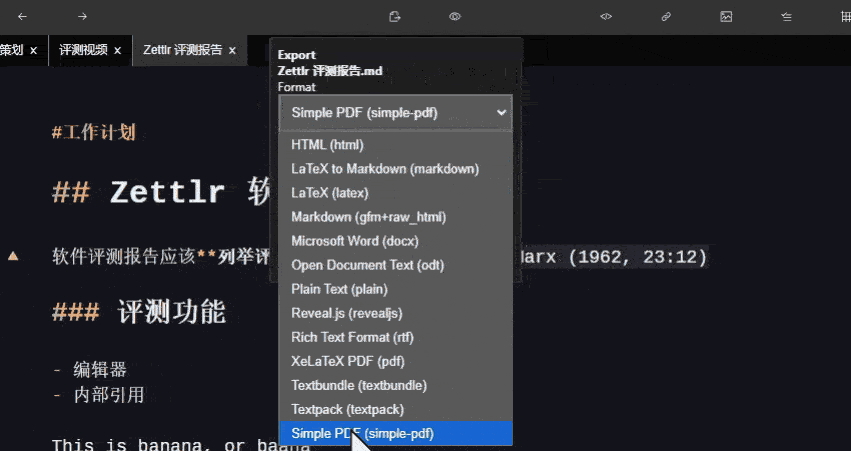Image resolution: width=851 pixels, height=451 pixels.
Task: Select Microsoft Word (docx) format
Action: click(x=396, y=241)
